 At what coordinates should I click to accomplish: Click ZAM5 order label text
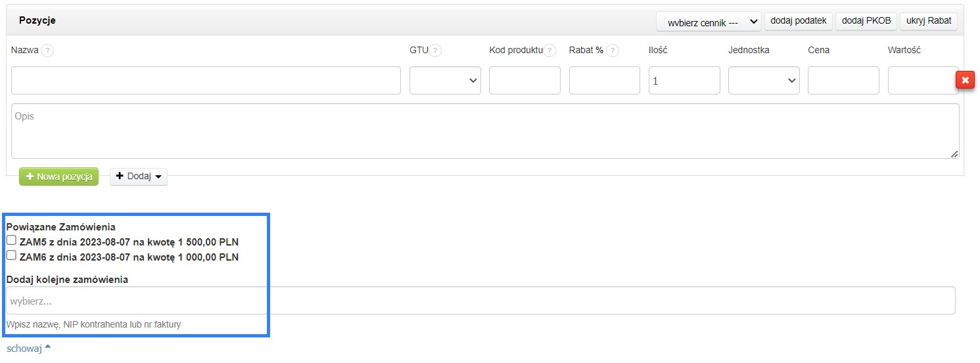(129, 242)
